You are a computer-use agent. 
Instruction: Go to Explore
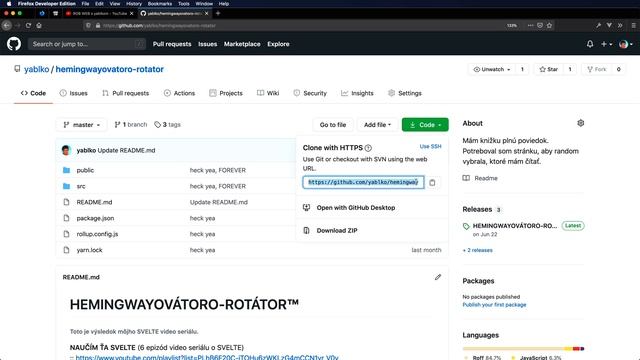click(278, 44)
